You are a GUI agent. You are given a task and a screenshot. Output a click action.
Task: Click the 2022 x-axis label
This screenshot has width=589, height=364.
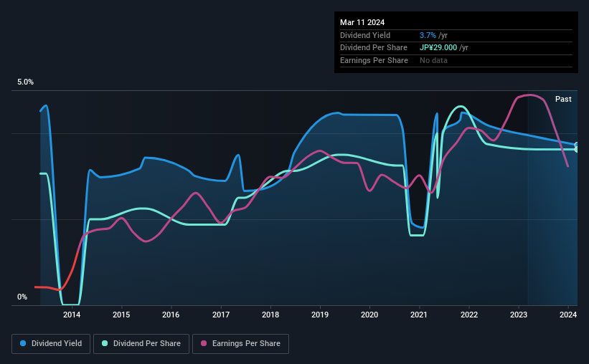[x=469, y=315]
